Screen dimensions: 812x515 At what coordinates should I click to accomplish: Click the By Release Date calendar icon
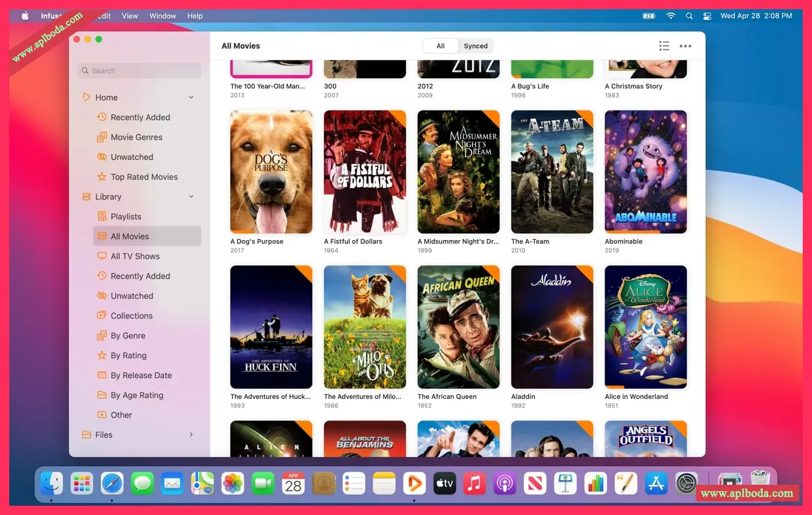(x=102, y=375)
